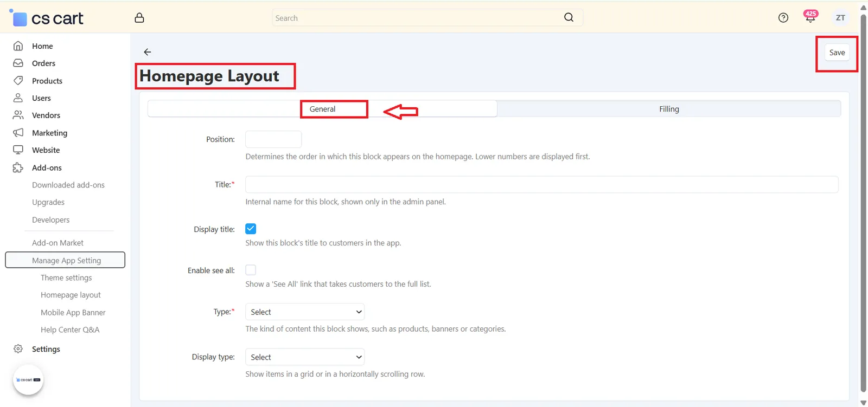Screen dimensions: 868x407
Task: Click the Products tag icon
Action: tap(18, 81)
